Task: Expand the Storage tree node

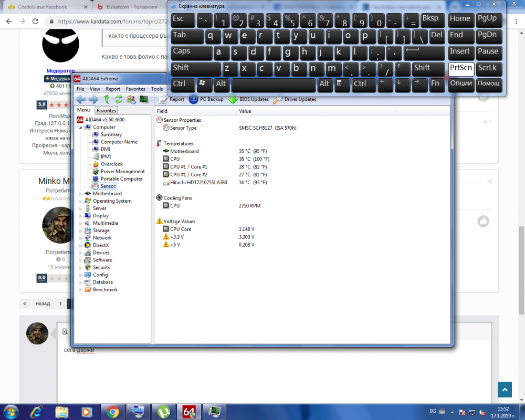Action: (x=80, y=231)
